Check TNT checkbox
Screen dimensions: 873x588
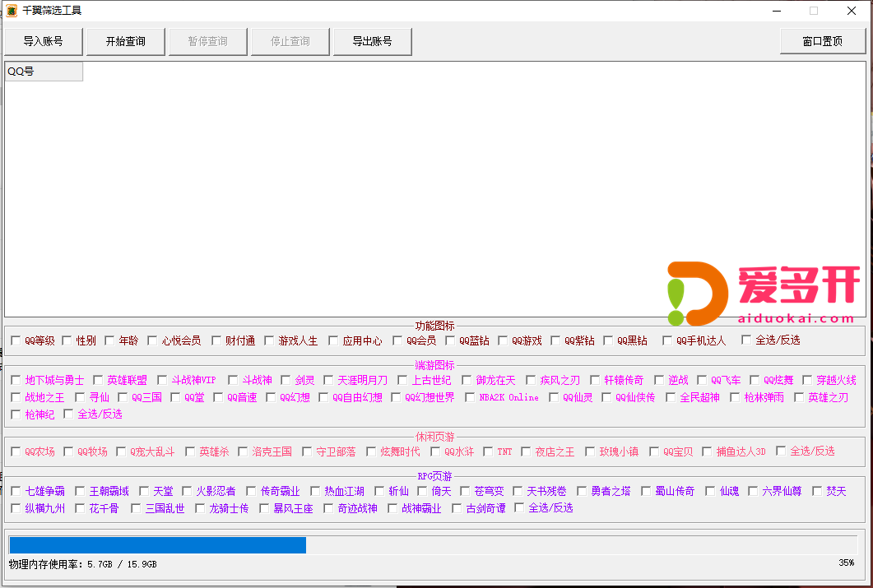(x=488, y=451)
